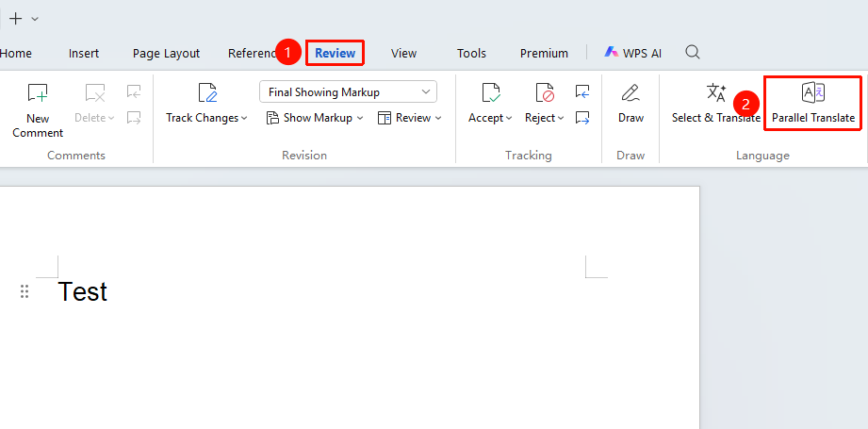Jump to next tracked change

point(582,117)
